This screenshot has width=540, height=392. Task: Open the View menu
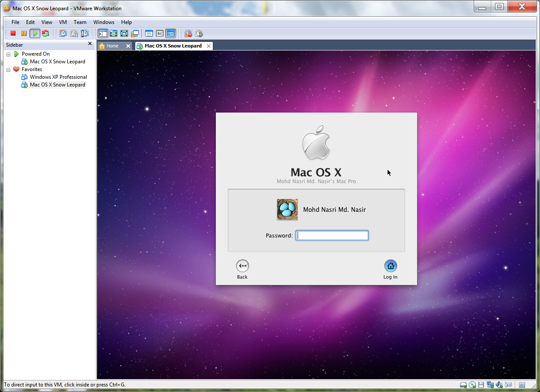coord(47,22)
